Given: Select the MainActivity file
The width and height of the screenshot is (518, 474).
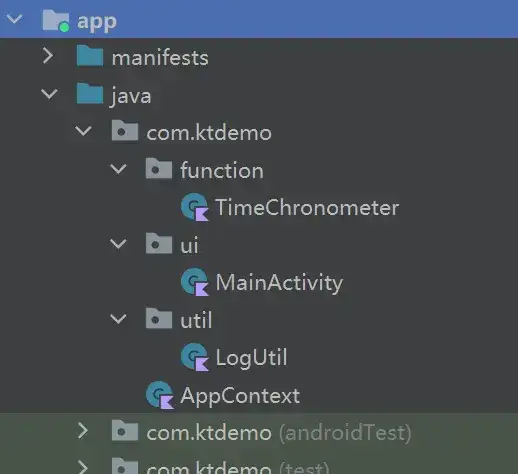Looking at the screenshot, I should click(x=279, y=283).
